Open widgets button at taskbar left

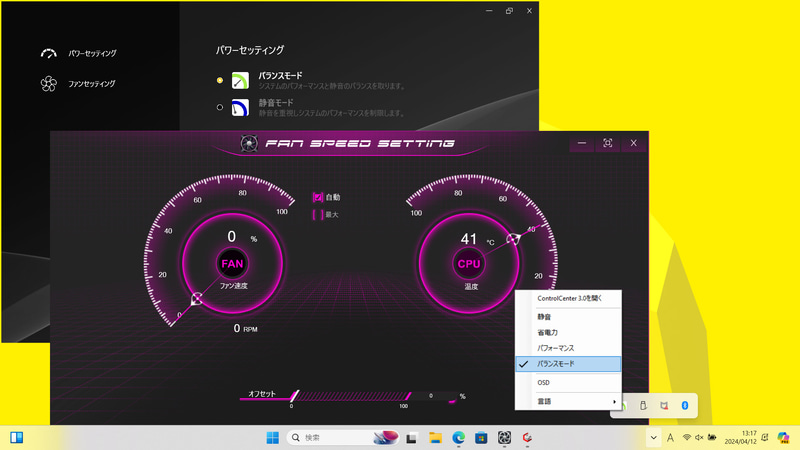coord(16,438)
